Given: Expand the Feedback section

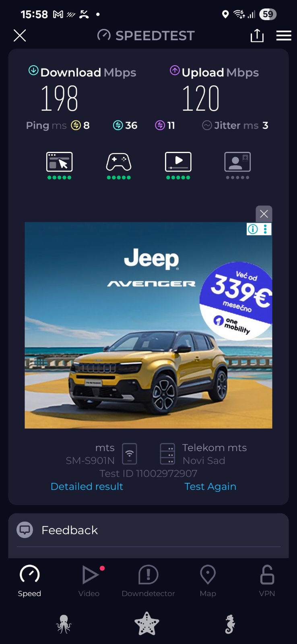Looking at the screenshot, I should [148, 530].
